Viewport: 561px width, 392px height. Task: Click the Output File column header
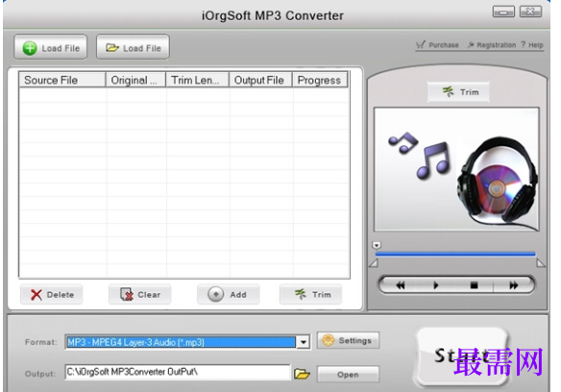tap(260, 80)
